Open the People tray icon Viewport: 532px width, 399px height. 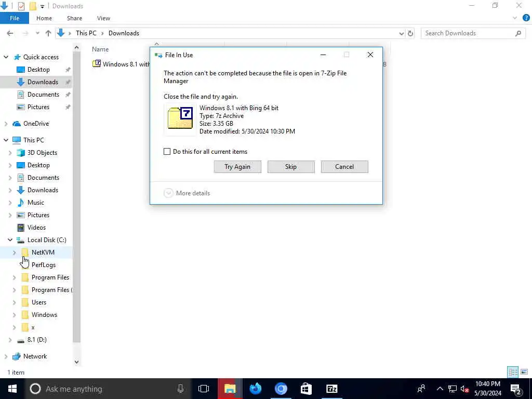pos(421,389)
